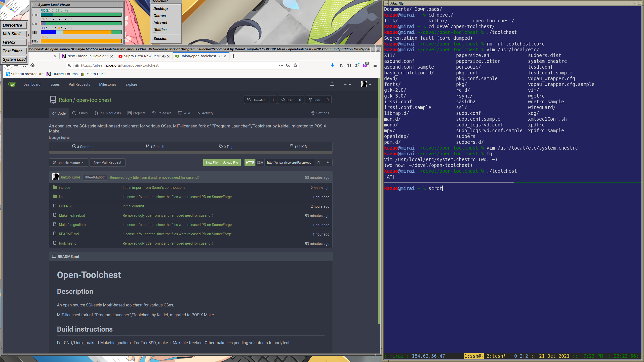Click the site padlock security icon
The image size is (644, 362).
click(x=77, y=65)
